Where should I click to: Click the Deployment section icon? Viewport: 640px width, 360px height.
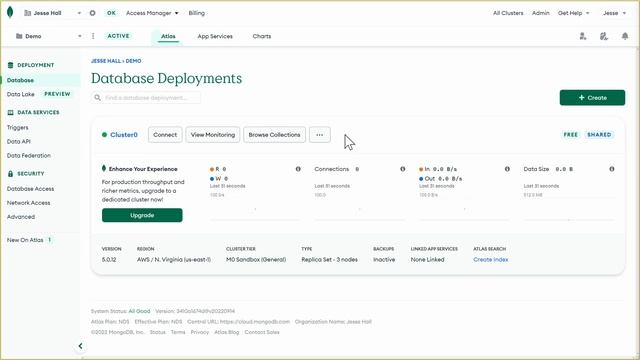pos(11,65)
